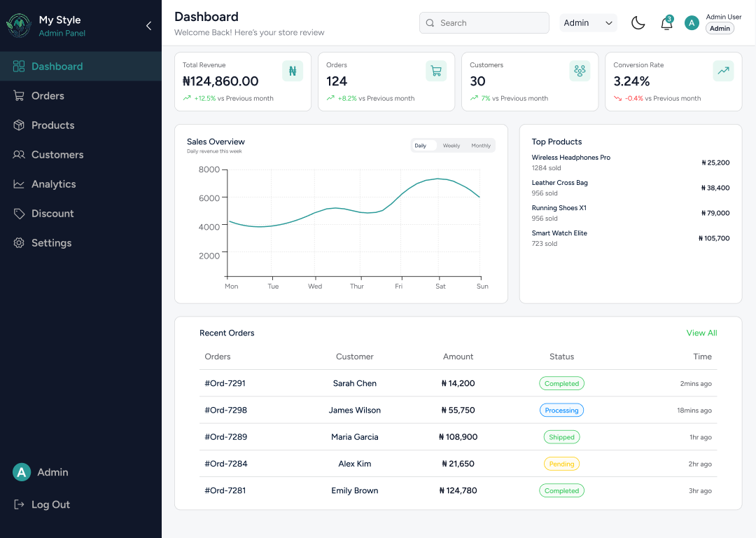Click Wireless Headphones Pro in Top Products

[x=571, y=158]
